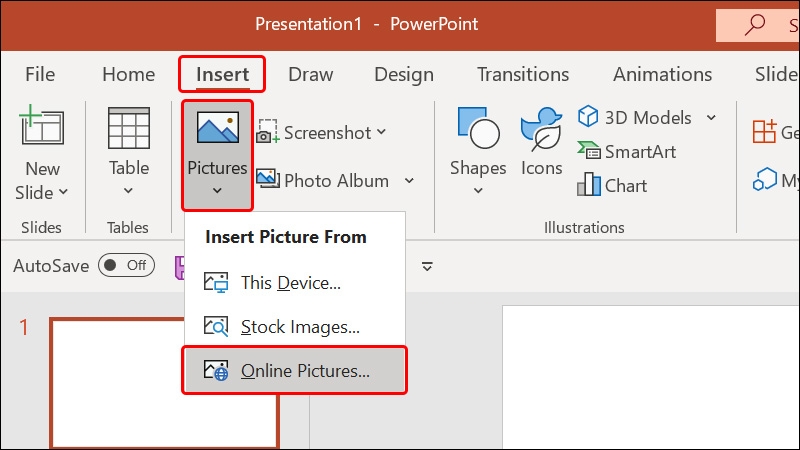Click the Chart label
This screenshot has height=450, width=800.
626,186
